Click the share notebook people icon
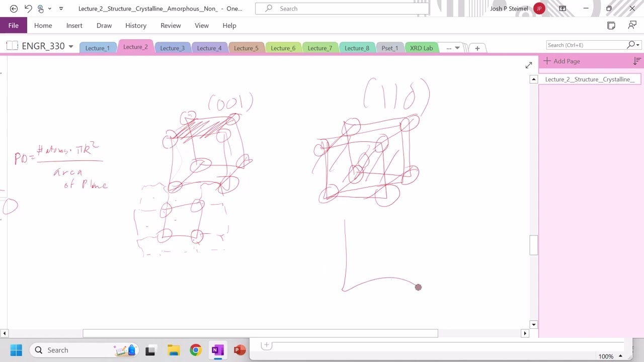Viewport: 644px width, 362px height. click(632, 26)
